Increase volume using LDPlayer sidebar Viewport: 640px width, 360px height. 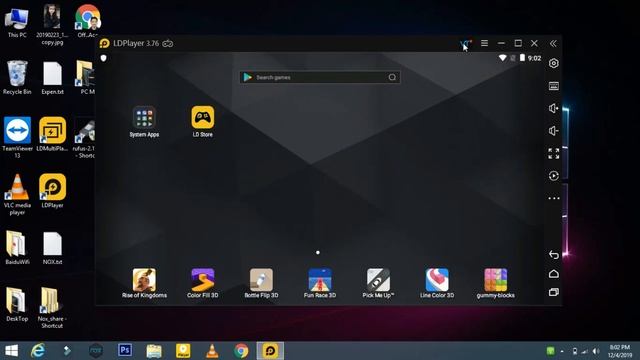click(554, 108)
